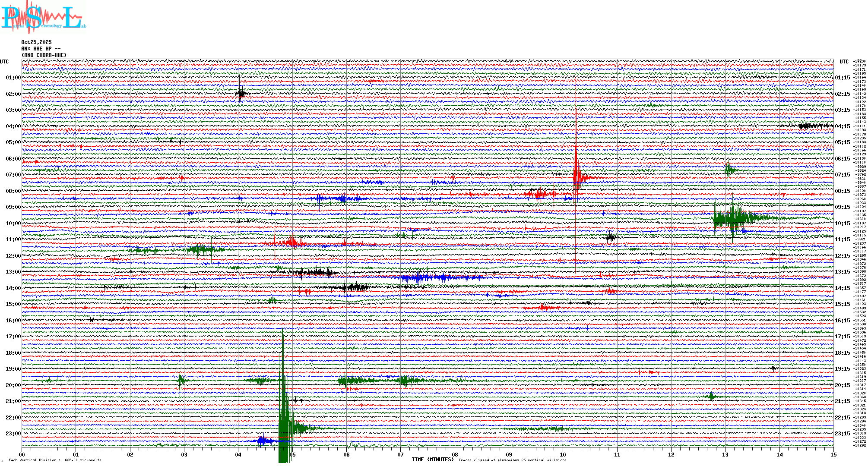
Task: Click the black event burst on 02:00 trace
Action: coord(241,93)
